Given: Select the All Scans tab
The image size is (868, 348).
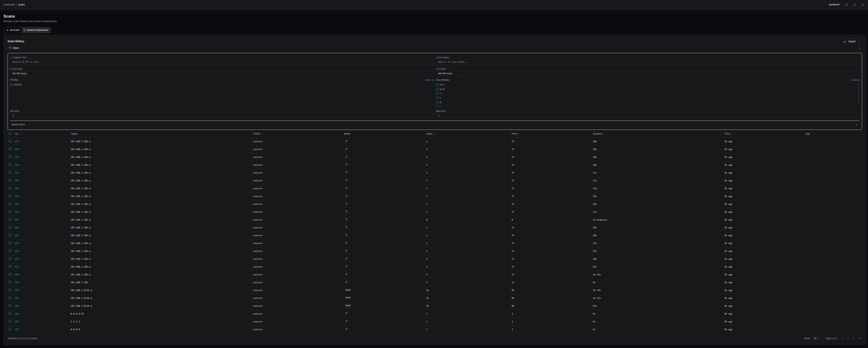Looking at the screenshot, I should (x=13, y=30).
